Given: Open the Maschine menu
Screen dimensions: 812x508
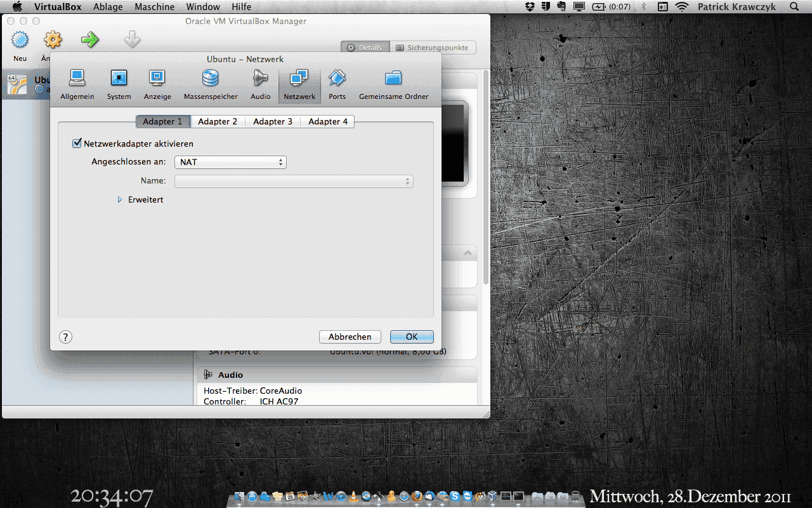Looking at the screenshot, I should coord(154,7).
